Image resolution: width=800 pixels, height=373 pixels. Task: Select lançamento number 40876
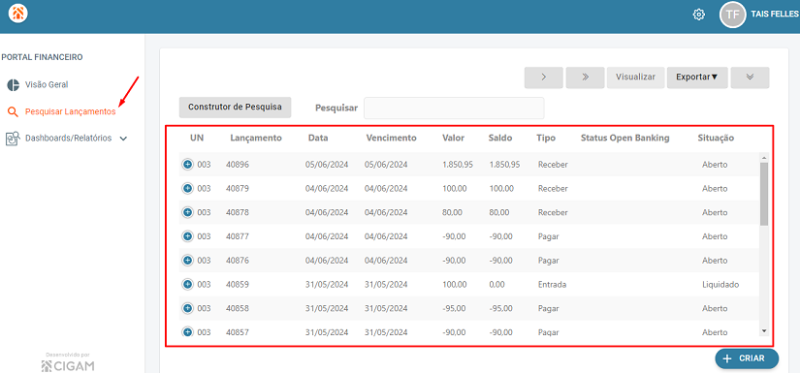click(238, 261)
